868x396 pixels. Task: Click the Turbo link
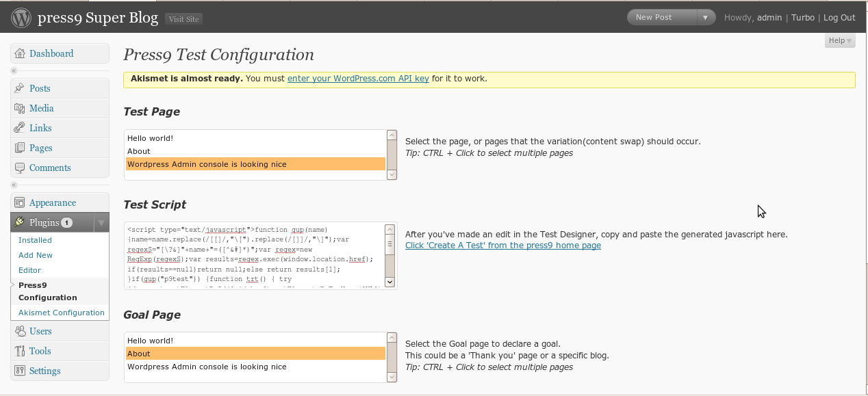(x=803, y=18)
